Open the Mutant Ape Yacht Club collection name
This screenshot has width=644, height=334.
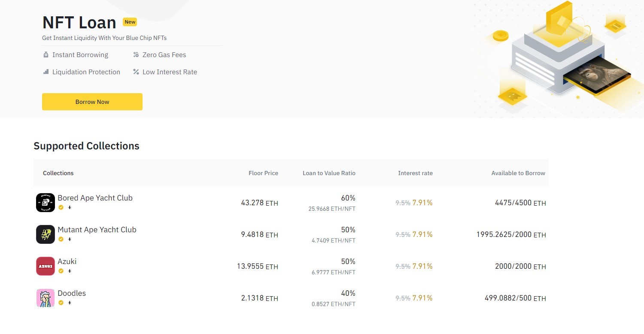click(x=97, y=230)
